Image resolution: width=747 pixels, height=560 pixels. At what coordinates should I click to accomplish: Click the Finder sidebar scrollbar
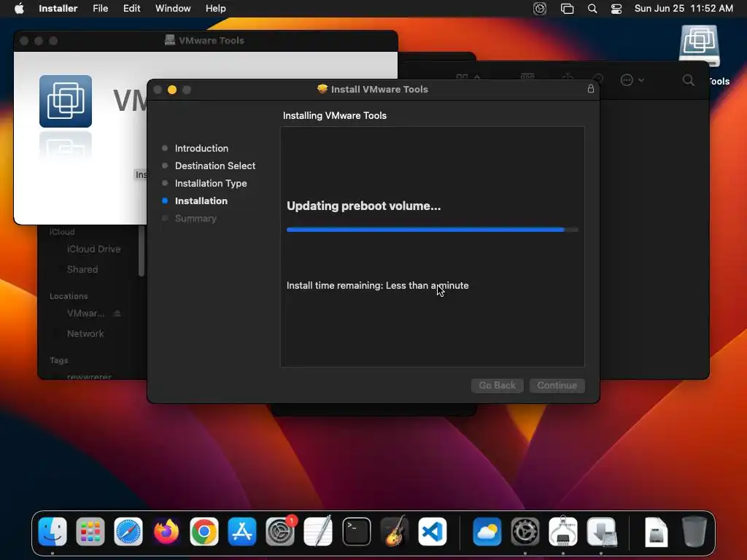[x=141, y=251]
